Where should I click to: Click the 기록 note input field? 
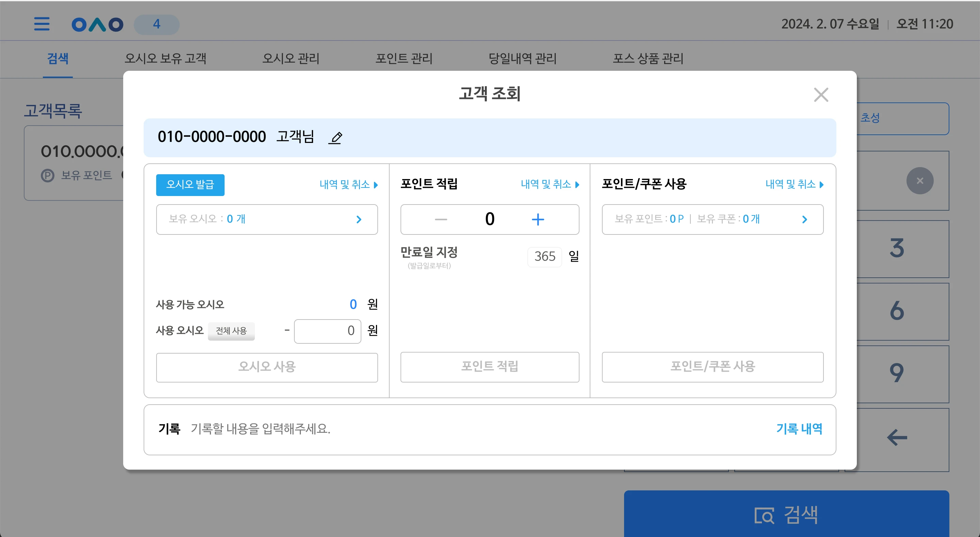coord(476,429)
